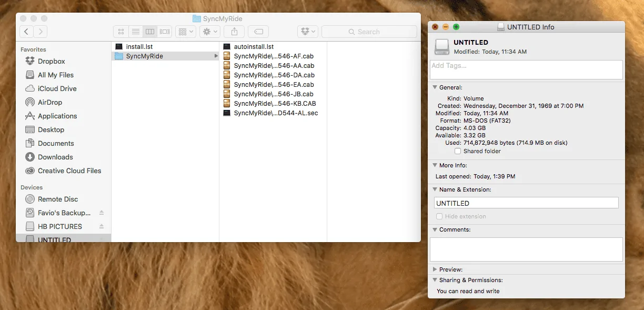The image size is (644, 310).
Task: Switch Finder to icon view
Action: [x=121, y=32]
